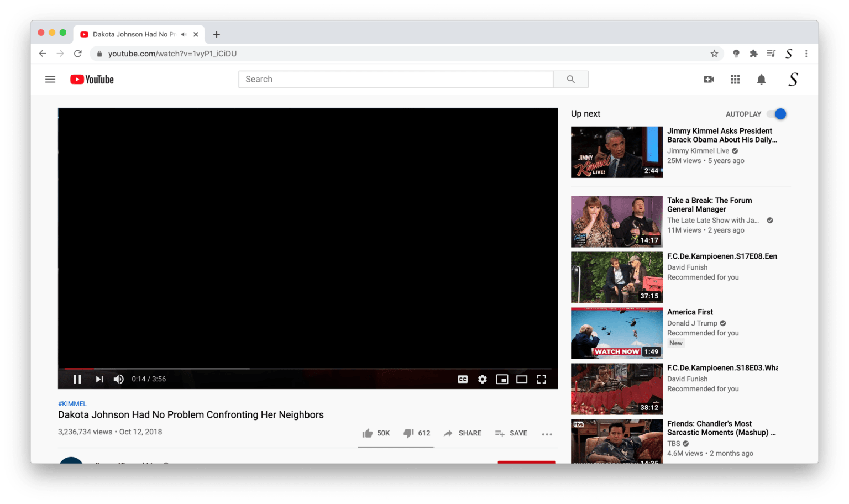
Task: Toggle the Autoplay switch off
Action: (x=778, y=114)
